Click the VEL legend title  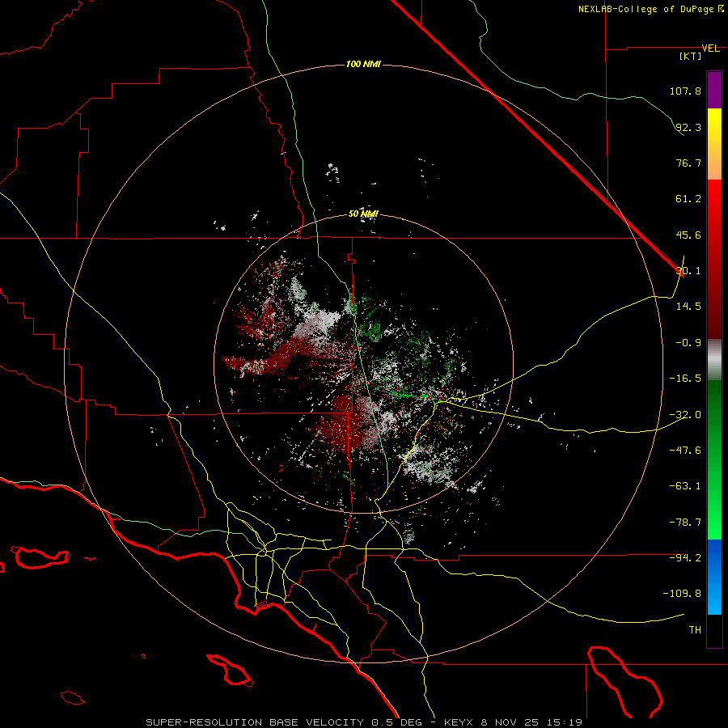pos(710,49)
